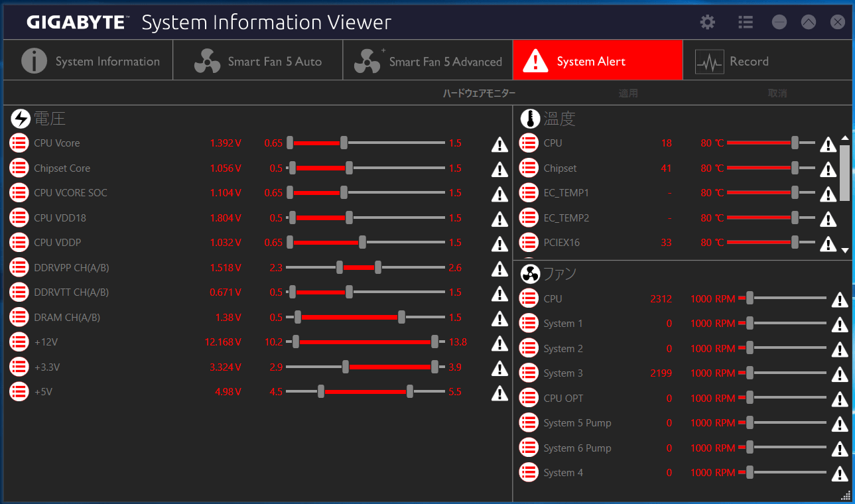Click the System 5 Pump RPM slider handle
Viewport: 855px width, 504px height.
click(x=750, y=422)
